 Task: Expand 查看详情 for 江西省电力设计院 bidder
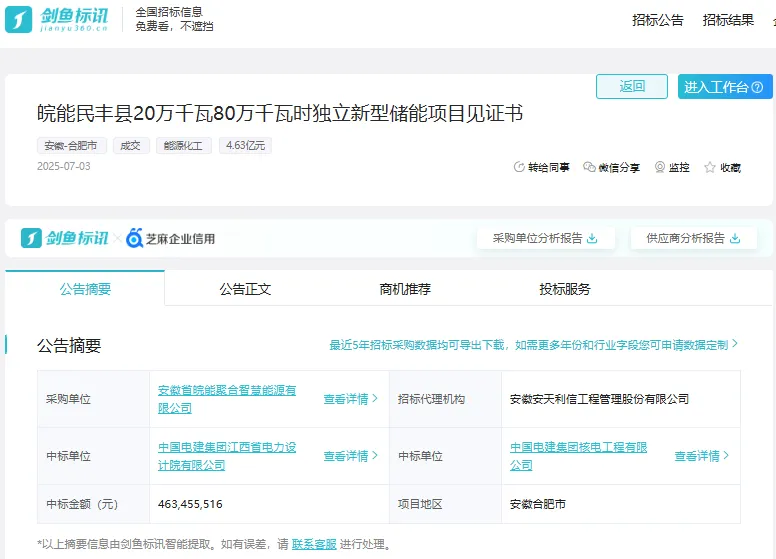[x=350, y=456]
